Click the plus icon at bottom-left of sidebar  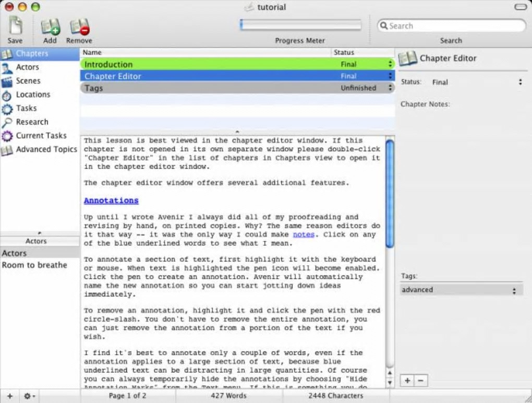[x=10, y=396]
